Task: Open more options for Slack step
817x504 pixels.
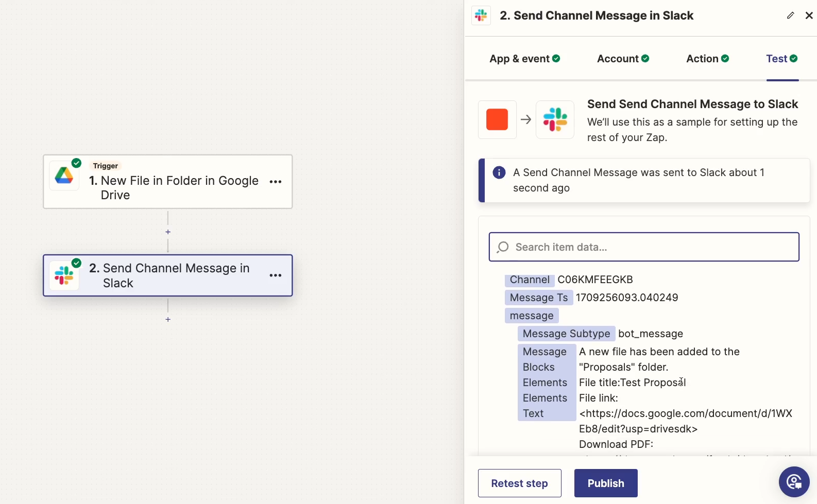Action: click(276, 275)
